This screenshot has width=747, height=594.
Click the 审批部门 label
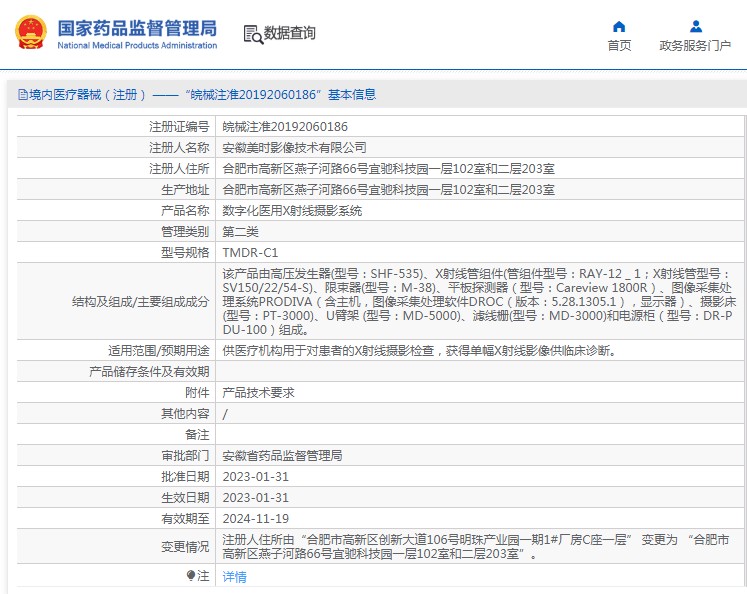[185, 455]
